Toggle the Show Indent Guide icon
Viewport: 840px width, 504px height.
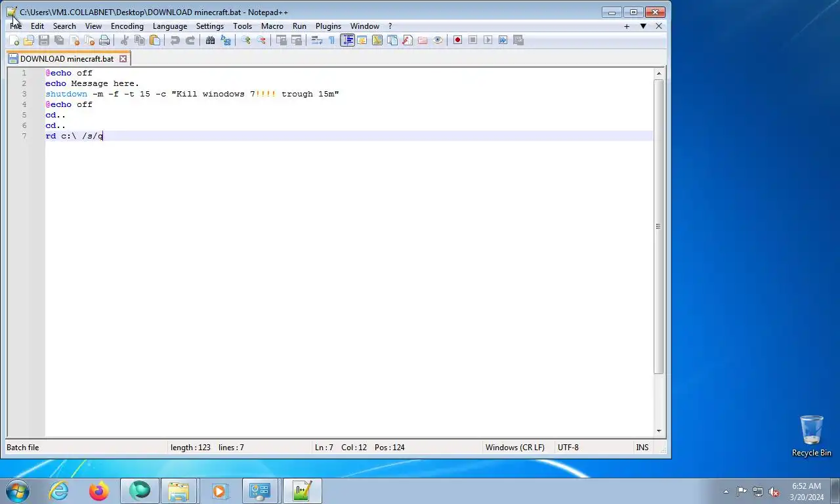347,40
